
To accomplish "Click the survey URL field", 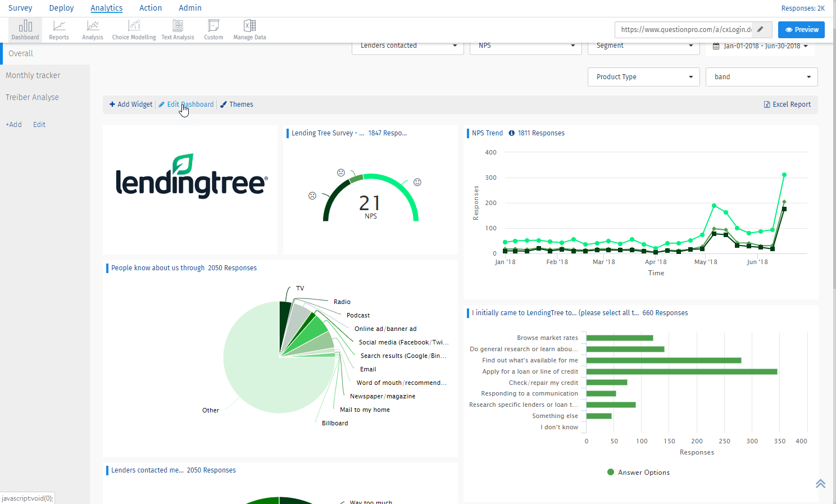I will click(685, 30).
